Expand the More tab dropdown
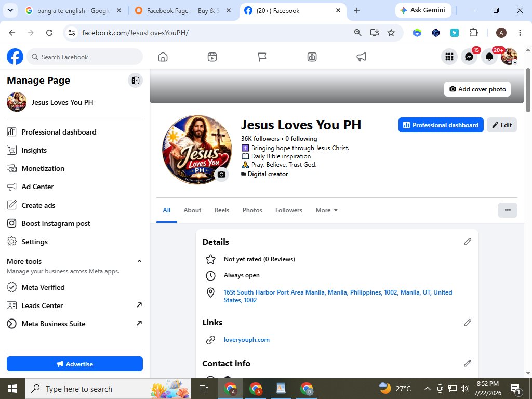Image resolution: width=532 pixels, height=399 pixels. 326,210
